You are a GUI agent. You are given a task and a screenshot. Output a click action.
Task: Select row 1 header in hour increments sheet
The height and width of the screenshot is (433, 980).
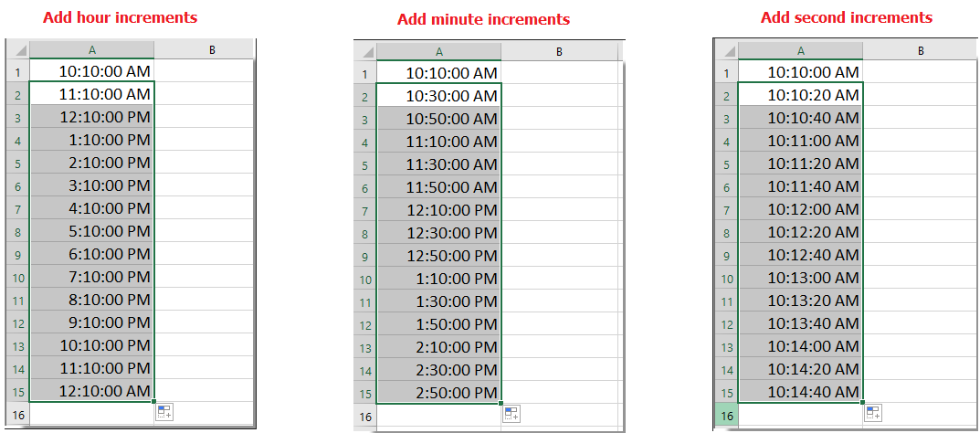(x=17, y=71)
